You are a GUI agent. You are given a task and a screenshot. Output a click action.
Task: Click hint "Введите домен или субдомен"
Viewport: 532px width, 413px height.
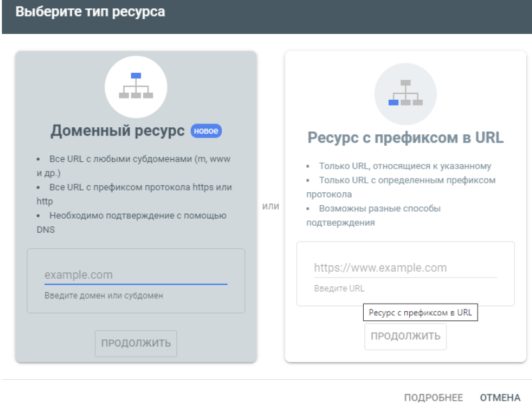[104, 295]
